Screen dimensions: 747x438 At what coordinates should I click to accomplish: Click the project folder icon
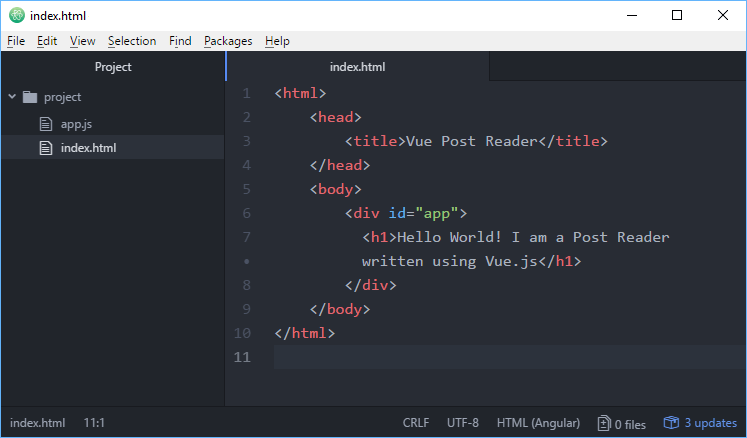click(30, 97)
